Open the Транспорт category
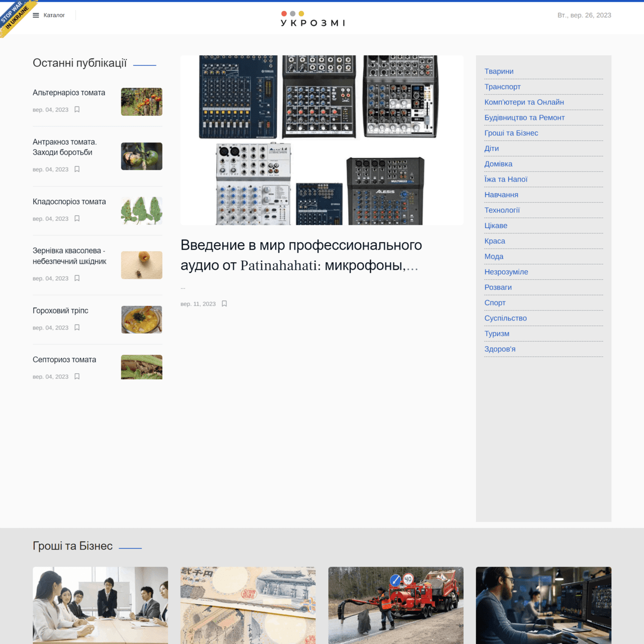 coord(503,87)
